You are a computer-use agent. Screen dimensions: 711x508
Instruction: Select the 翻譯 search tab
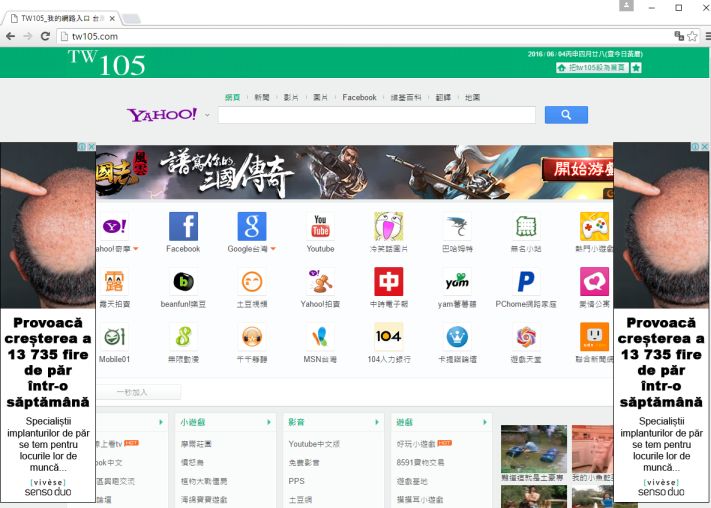[443, 98]
